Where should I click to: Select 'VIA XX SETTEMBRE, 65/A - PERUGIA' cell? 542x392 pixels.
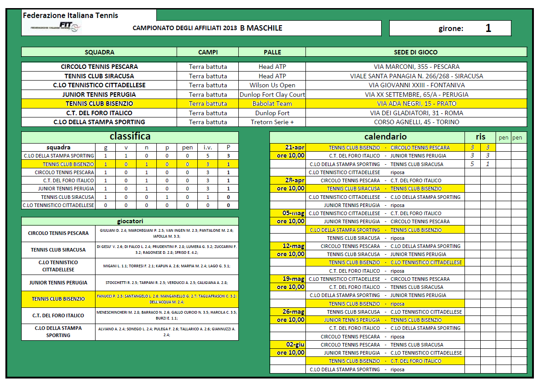click(416, 95)
